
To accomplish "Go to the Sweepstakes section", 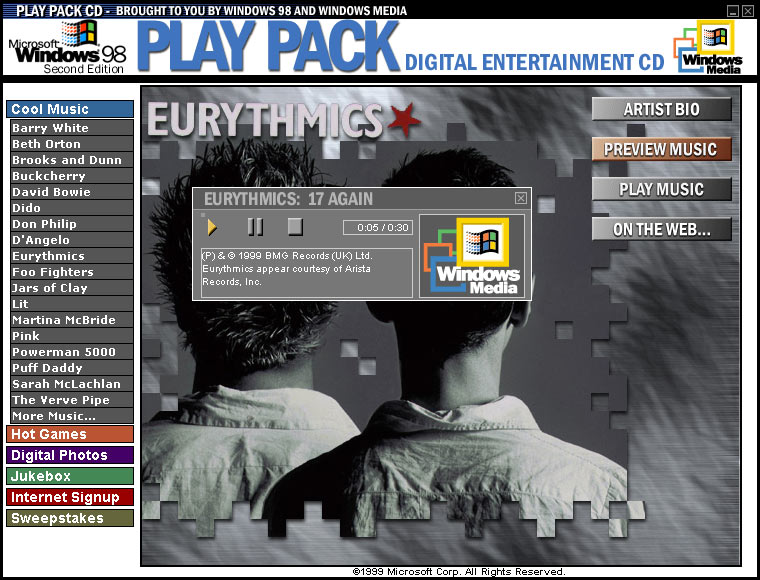I will point(70,518).
